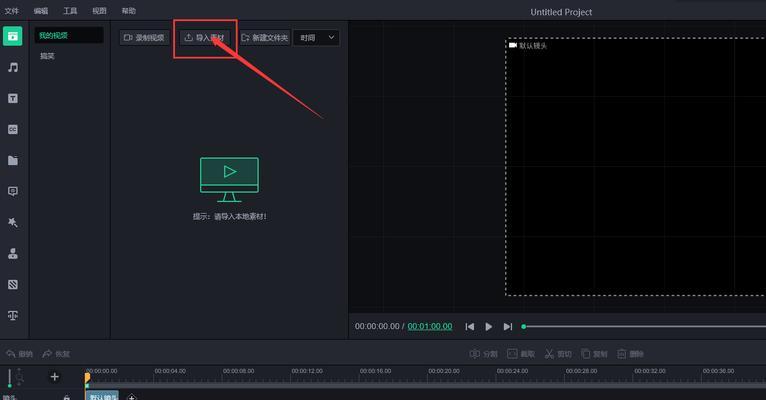Click the plus add track button

(x=55, y=377)
